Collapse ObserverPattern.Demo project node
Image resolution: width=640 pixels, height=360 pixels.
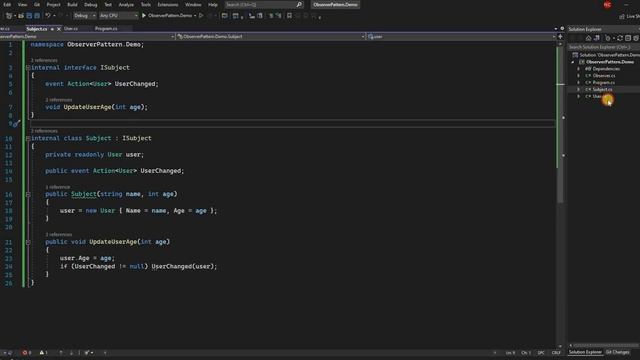pyautogui.click(x=573, y=62)
